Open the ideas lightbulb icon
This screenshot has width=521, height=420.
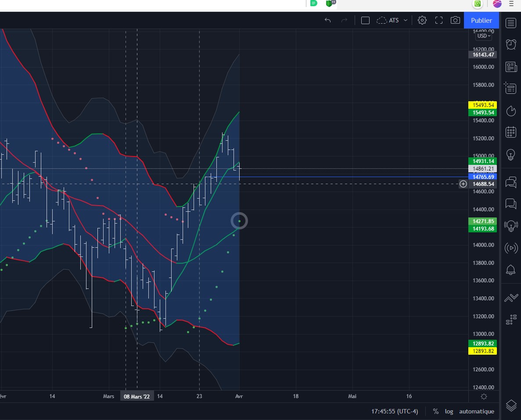(511, 154)
